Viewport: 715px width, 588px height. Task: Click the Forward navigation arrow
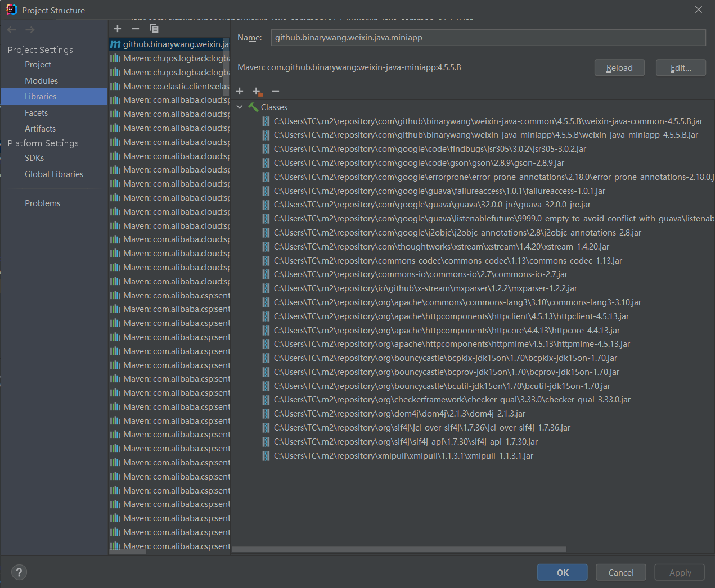[30, 30]
